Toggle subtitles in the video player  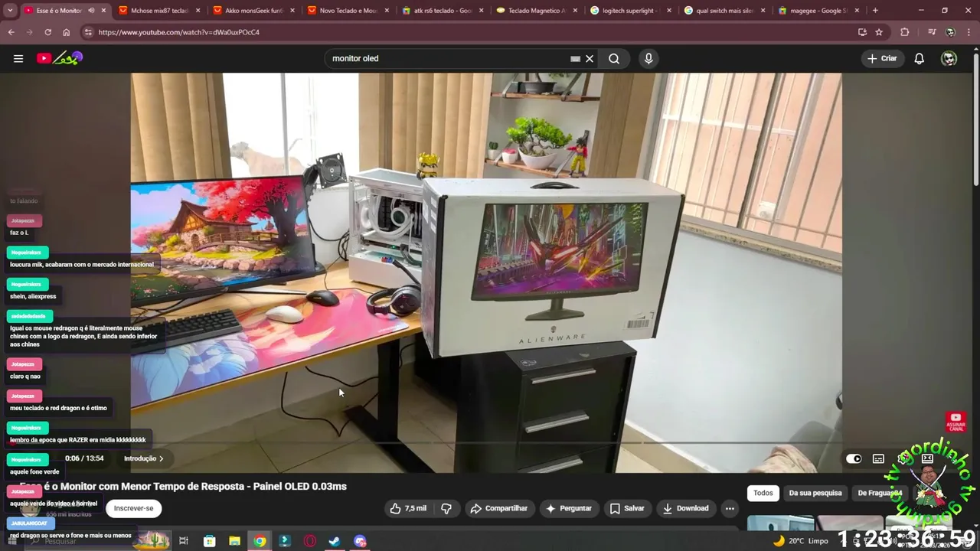pos(878,458)
